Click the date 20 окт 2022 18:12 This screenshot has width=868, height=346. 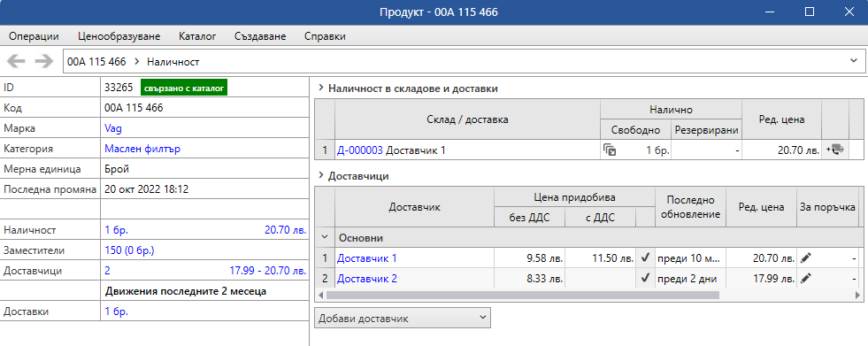click(x=146, y=190)
